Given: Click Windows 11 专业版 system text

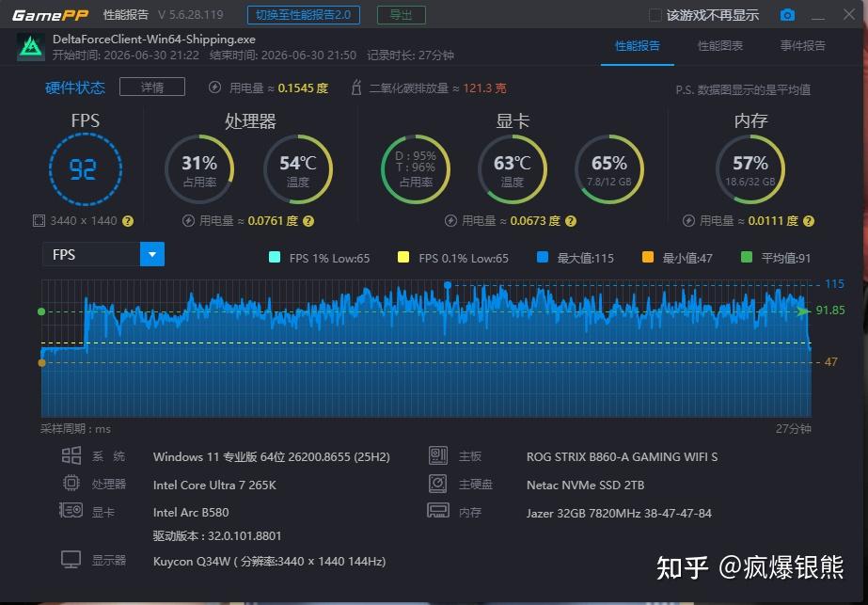Looking at the screenshot, I should coord(271,457).
